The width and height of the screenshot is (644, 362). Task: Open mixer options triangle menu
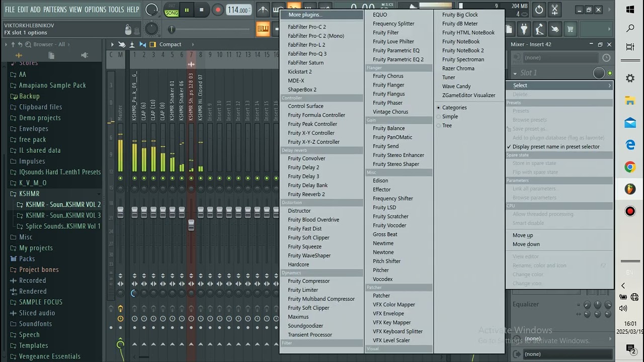(112, 44)
